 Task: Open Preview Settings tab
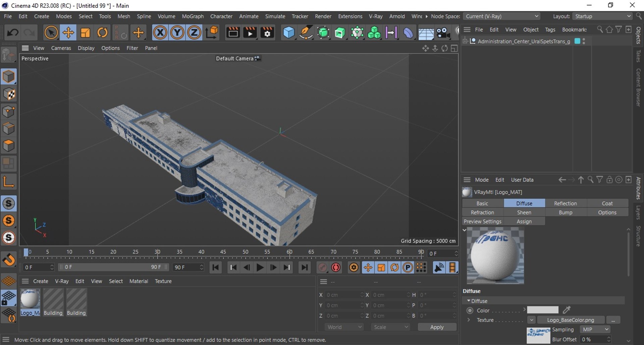482,221
